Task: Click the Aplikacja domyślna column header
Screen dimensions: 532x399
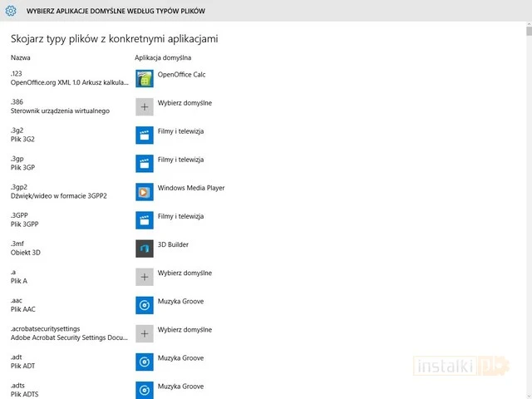Action: click(x=163, y=58)
